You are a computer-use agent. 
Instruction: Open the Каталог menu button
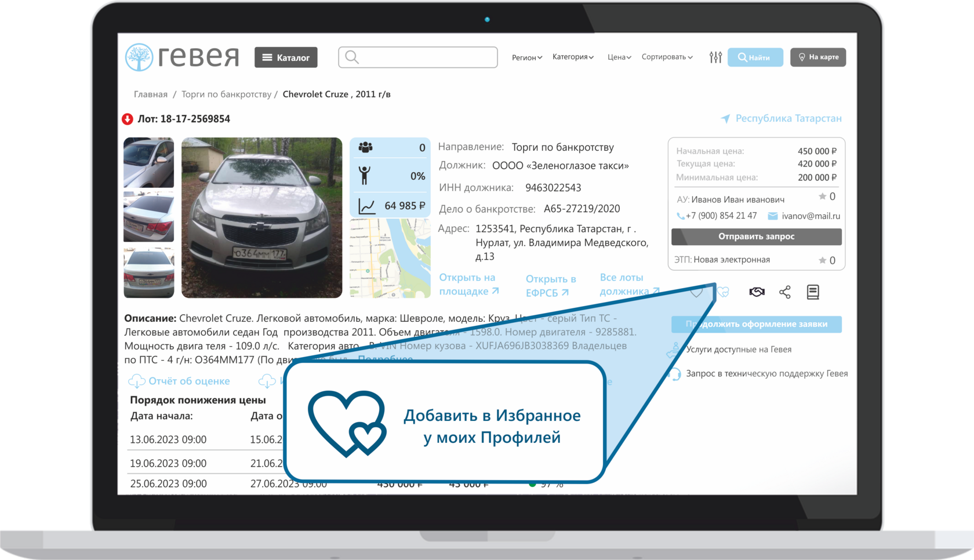tap(286, 57)
